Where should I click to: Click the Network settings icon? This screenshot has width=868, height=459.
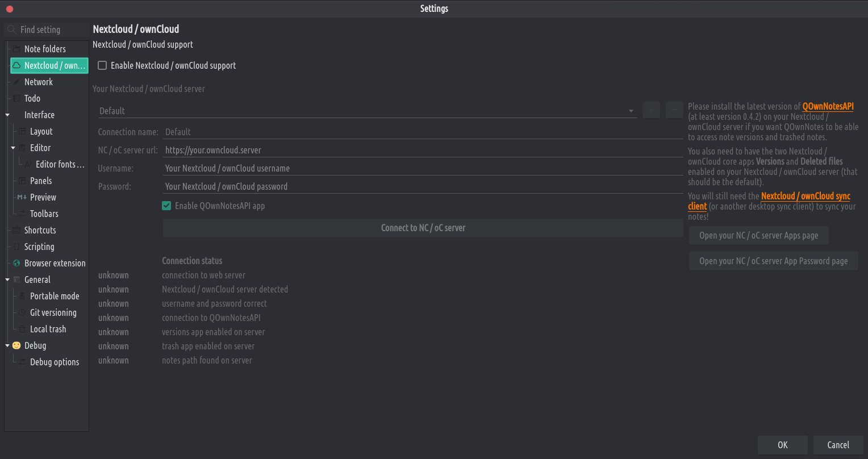coord(16,82)
